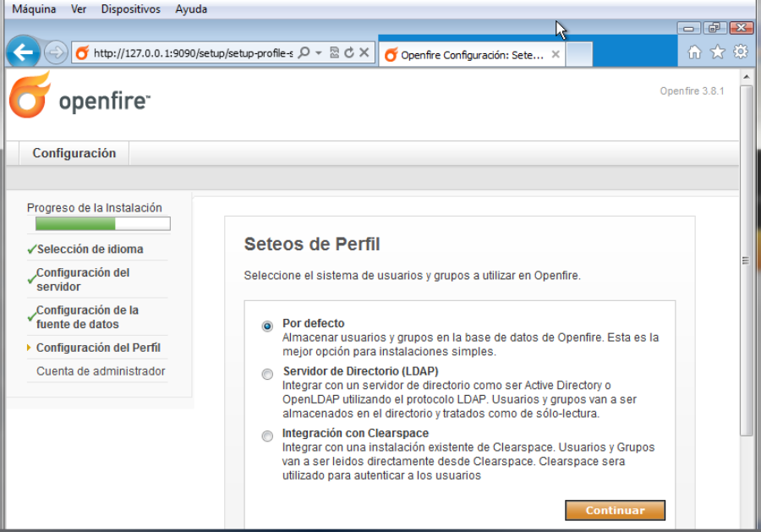Image resolution: width=761 pixels, height=532 pixels.
Task: Open the Dispositivos menu
Action: pos(130,9)
